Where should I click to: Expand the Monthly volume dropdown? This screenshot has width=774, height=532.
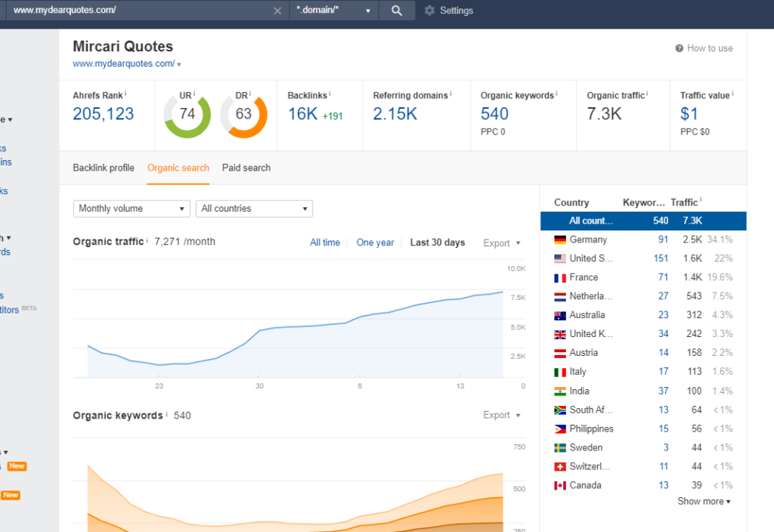(132, 209)
